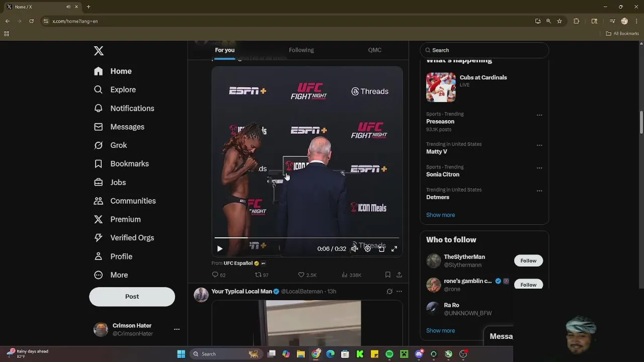Reply to the UFC video post
The width and height of the screenshot is (644, 362).
219,275
